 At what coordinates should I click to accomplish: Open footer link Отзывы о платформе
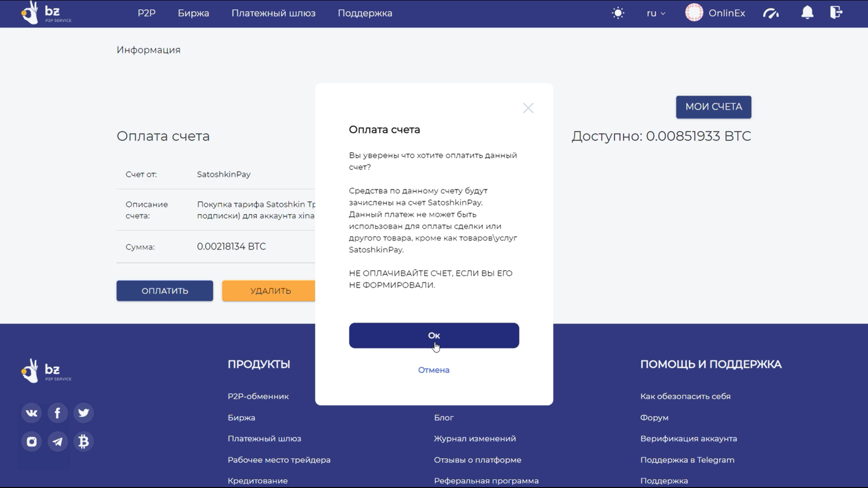click(477, 460)
